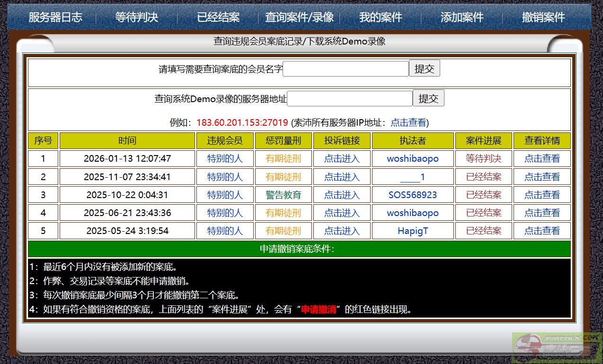Open the 服务器日志 menu tab
Viewport: 603px width, 364px height.
(x=55, y=17)
